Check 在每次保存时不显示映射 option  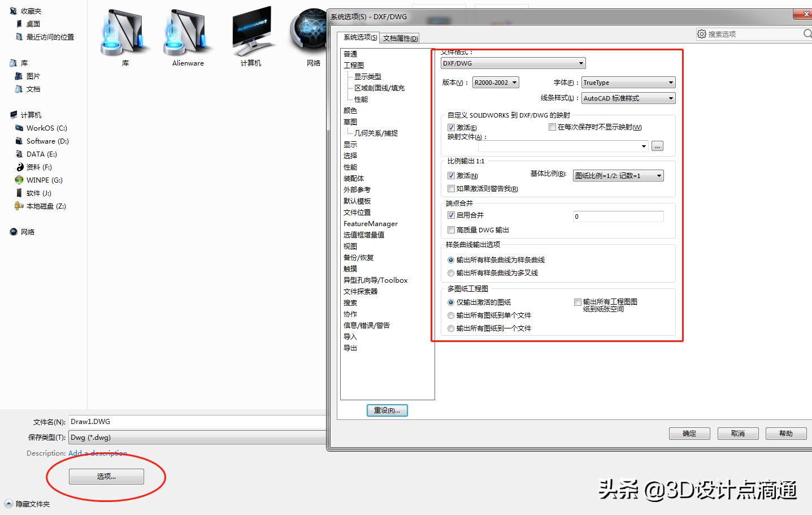(x=552, y=127)
